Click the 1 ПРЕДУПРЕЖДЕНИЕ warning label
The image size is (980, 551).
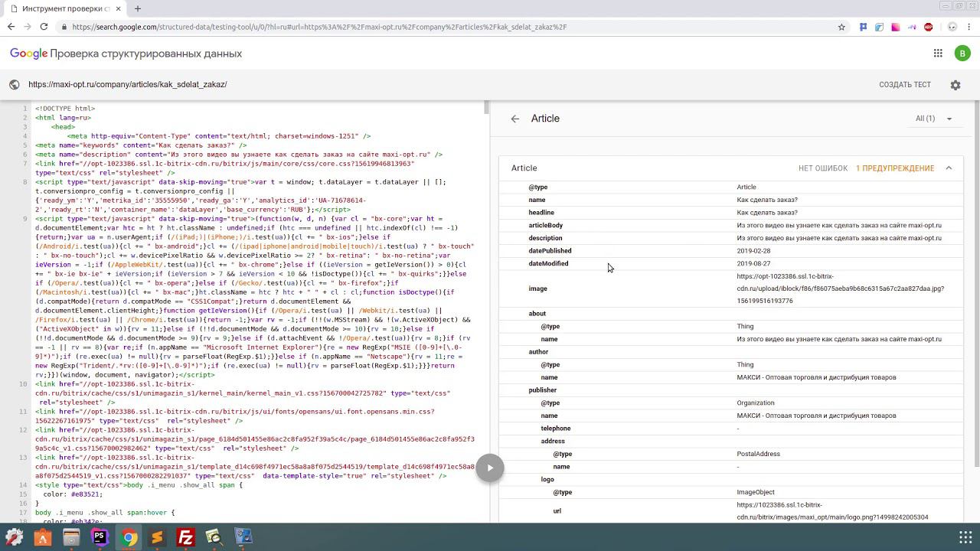click(x=895, y=168)
